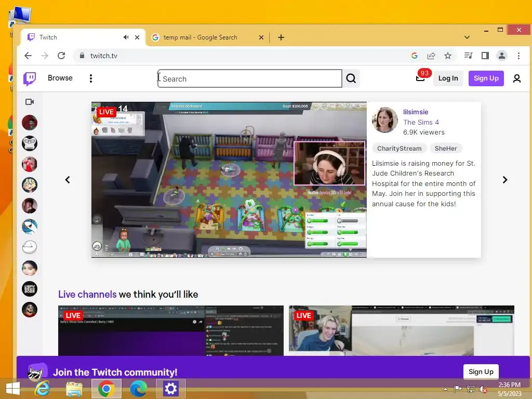This screenshot has height=399, width=532.
Task: Launch Internet Explorer from taskbar
Action: (42, 389)
